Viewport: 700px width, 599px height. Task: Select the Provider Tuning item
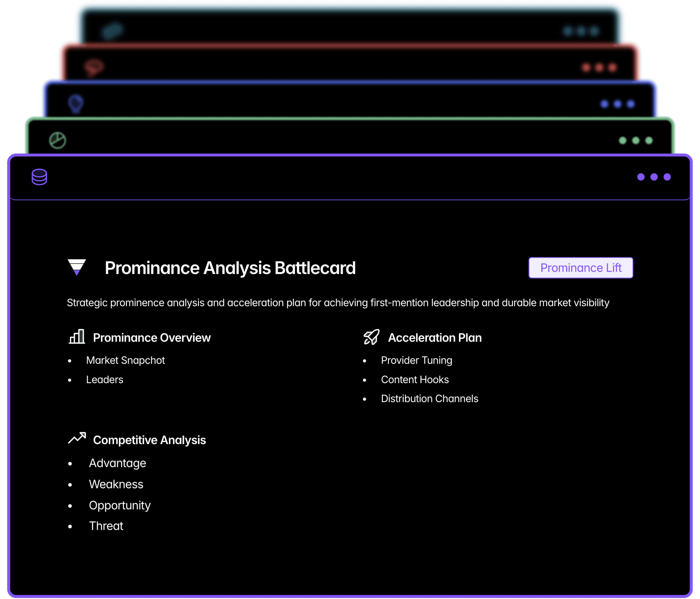[x=416, y=360]
